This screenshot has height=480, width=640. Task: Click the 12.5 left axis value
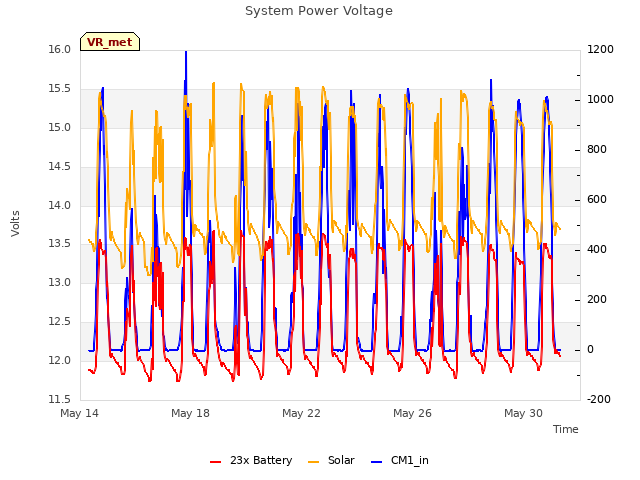click(x=60, y=322)
